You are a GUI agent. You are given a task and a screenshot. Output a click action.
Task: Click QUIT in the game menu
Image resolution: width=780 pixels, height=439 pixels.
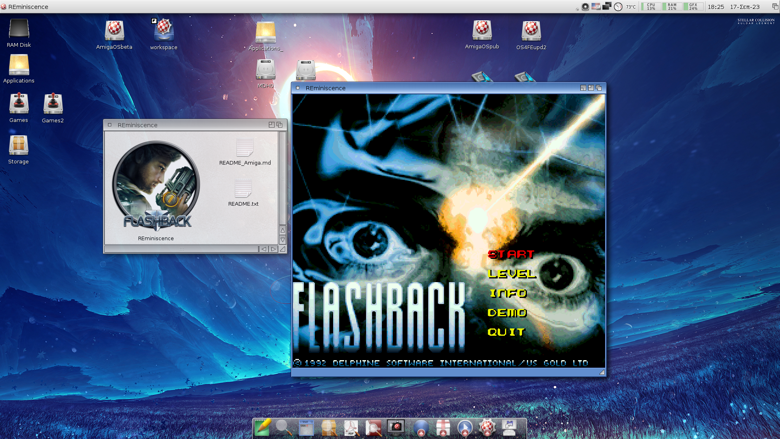[x=506, y=332]
